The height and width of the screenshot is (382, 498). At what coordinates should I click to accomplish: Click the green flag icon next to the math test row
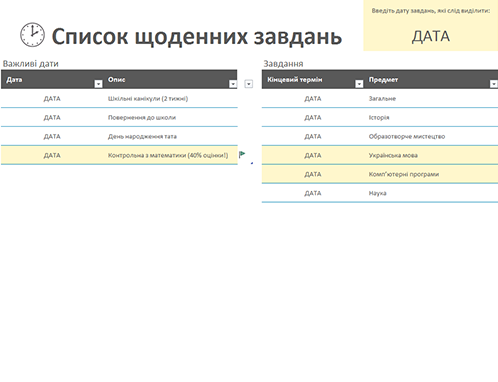242,154
